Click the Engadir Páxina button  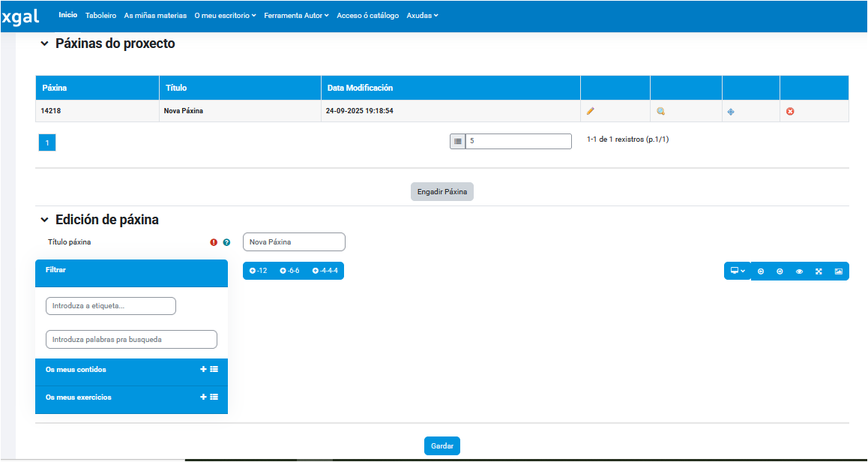(442, 192)
